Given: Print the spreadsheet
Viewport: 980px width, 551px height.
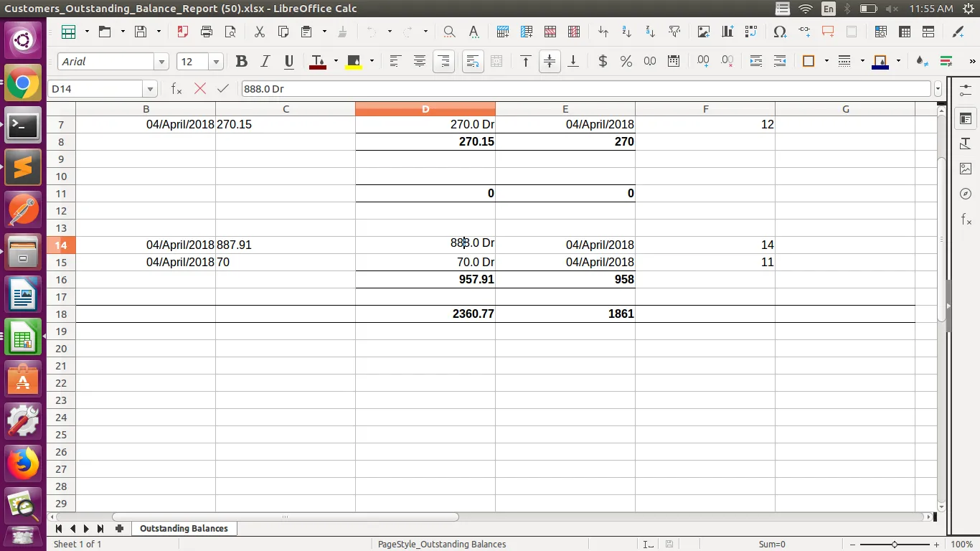Looking at the screenshot, I should pos(207,32).
